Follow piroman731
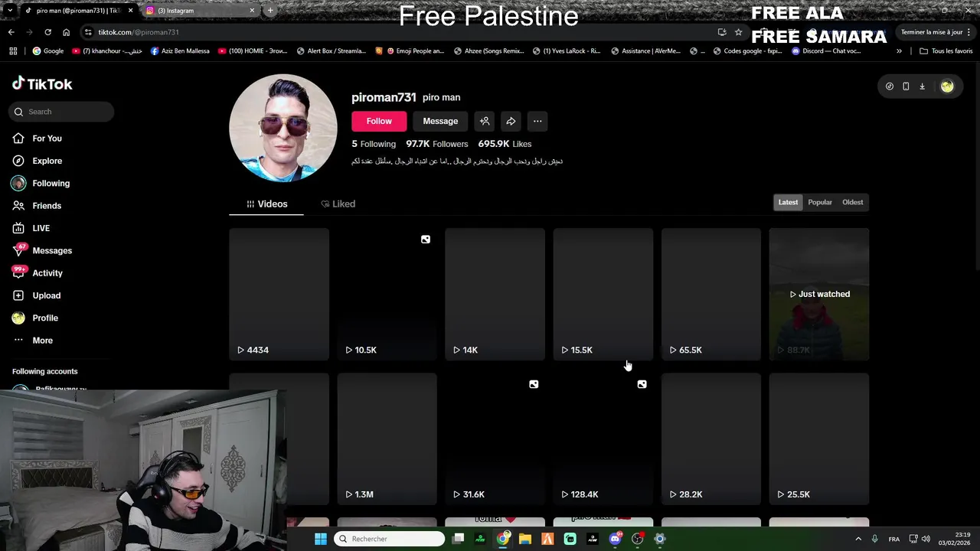 click(379, 121)
